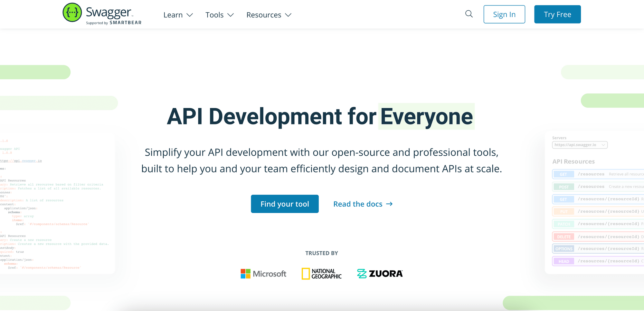
Task: Click the Microsoft logo under Trusted By
Action: (263, 274)
